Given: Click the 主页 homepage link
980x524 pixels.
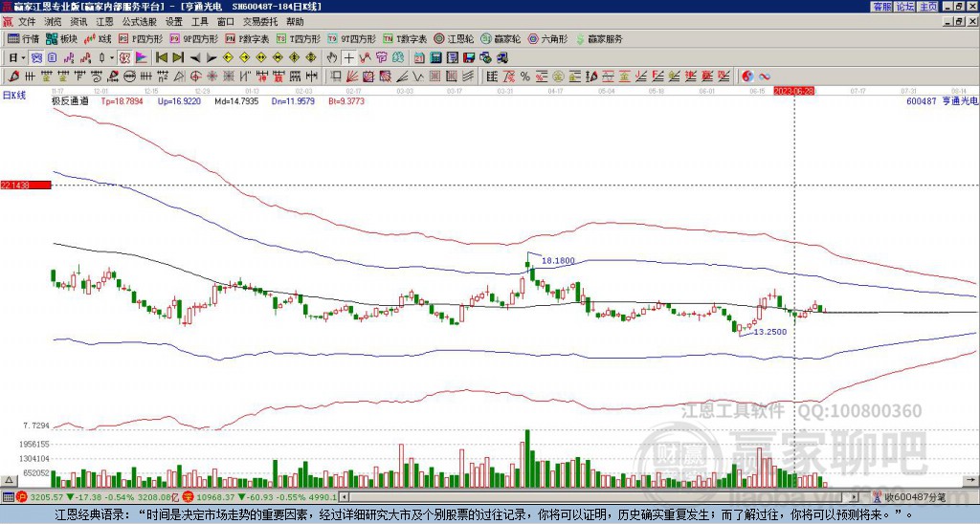Looking at the screenshot, I should (927, 7).
